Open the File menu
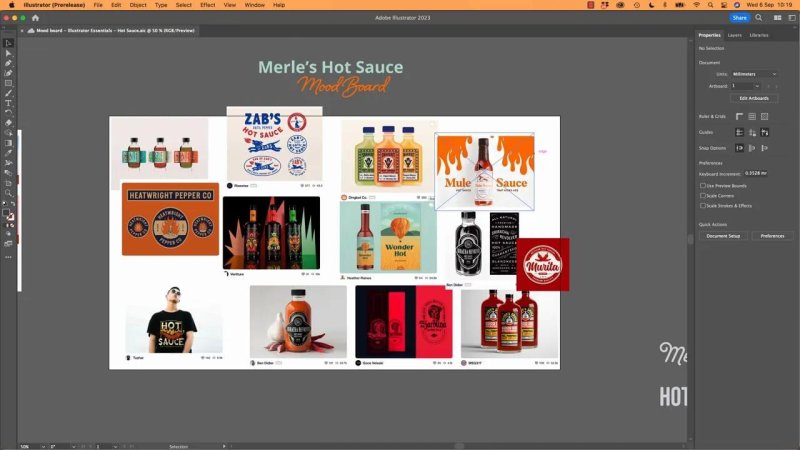 (98, 5)
